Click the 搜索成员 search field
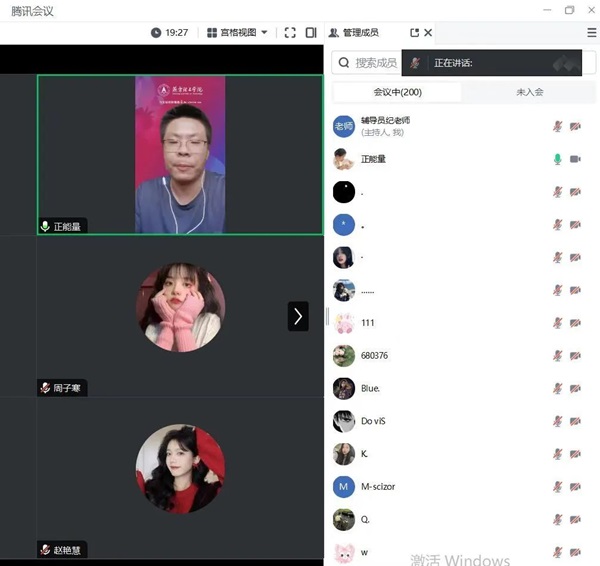The width and height of the screenshot is (600, 566). [376, 63]
